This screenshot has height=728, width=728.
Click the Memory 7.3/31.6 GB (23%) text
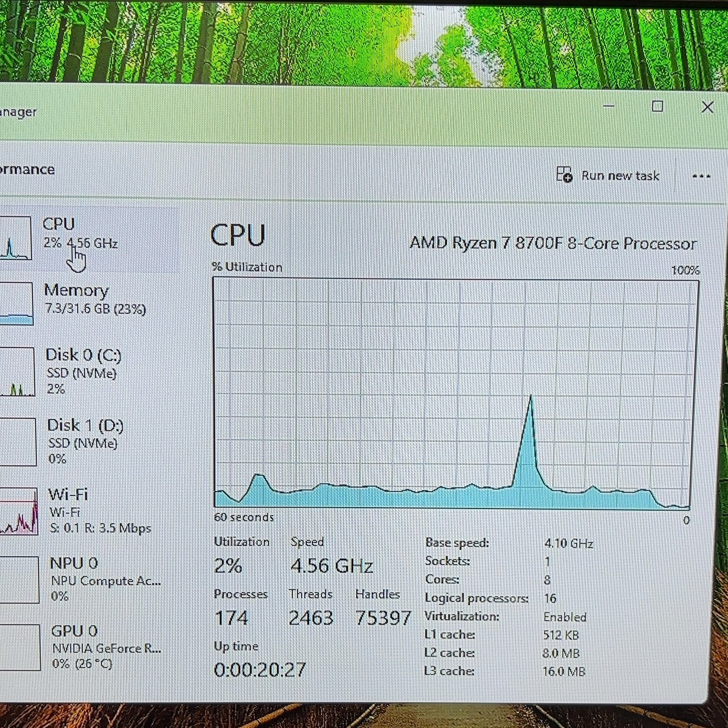click(x=95, y=309)
